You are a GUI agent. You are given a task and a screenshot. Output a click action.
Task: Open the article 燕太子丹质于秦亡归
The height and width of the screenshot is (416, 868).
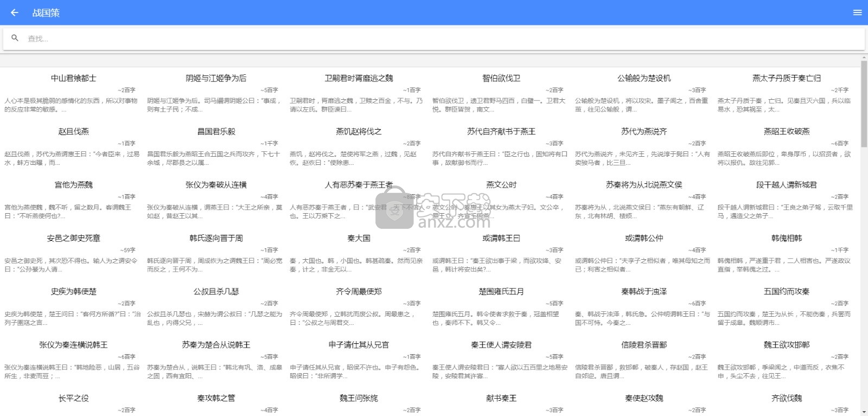[787, 78]
